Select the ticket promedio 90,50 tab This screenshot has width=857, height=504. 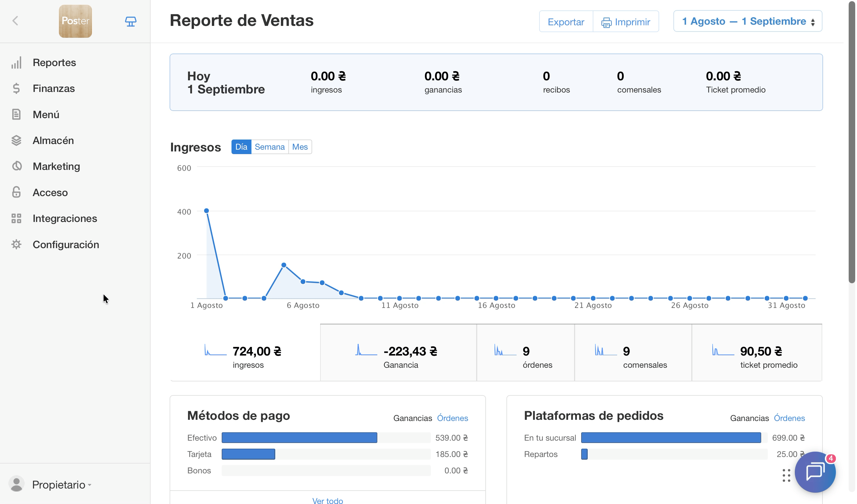point(757,353)
